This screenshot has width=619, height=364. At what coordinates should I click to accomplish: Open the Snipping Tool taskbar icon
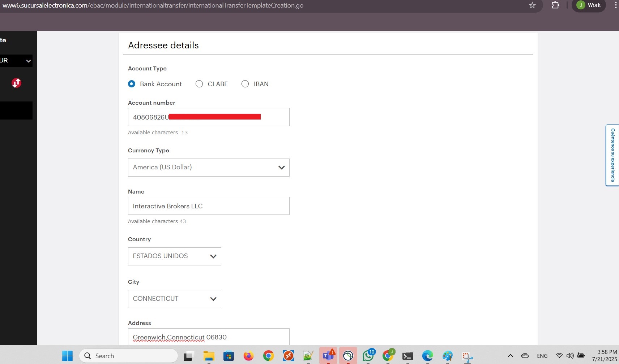(x=468, y=357)
